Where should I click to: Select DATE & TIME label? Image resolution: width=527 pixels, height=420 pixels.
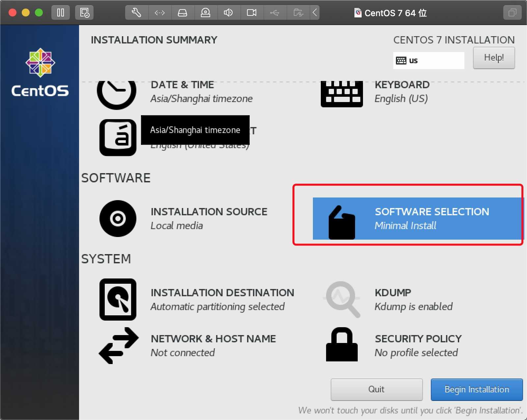click(x=182, y=85)
